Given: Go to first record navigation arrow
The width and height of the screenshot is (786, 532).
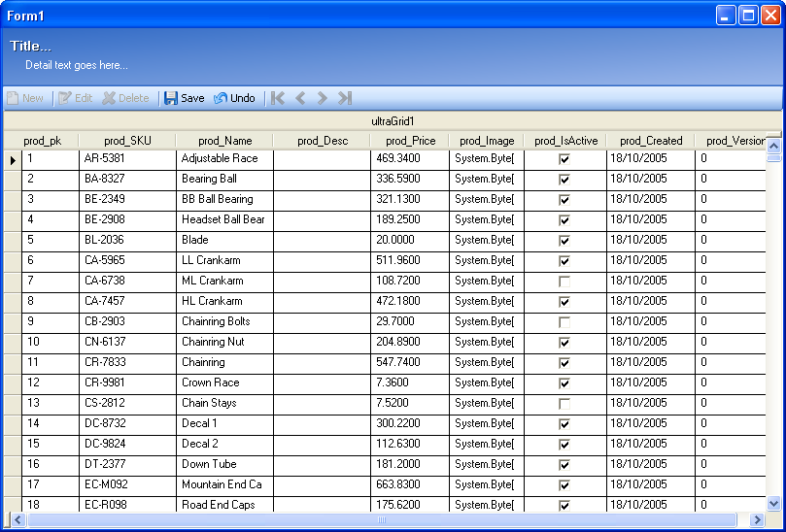Looking at the screenshot, I should [278, 98].
